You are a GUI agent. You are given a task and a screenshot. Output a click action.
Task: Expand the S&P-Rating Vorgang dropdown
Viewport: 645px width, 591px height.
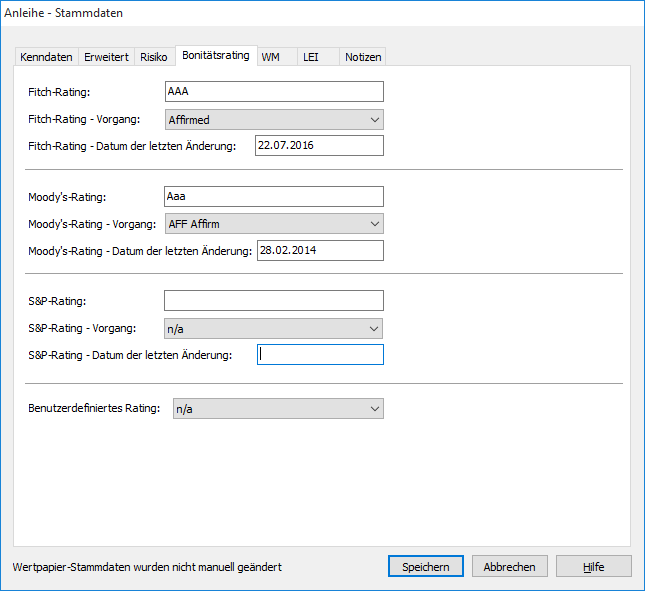click(x=273, y=328)
